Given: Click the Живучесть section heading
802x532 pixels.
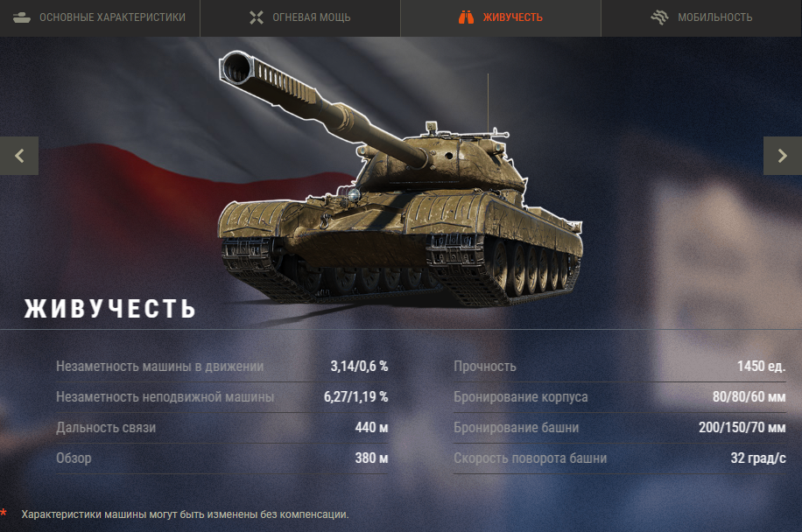Looking at the screenshot, I should tap(110, 309).
